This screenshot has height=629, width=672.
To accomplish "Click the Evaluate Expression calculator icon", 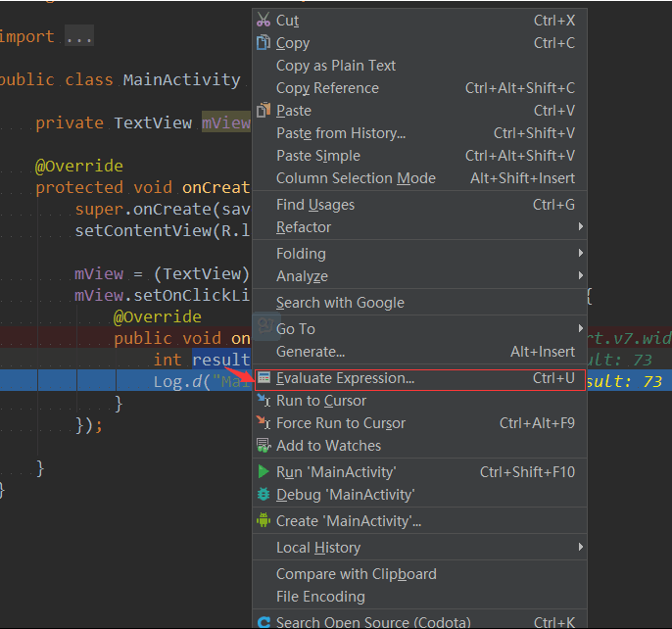I will click(264, 378).
